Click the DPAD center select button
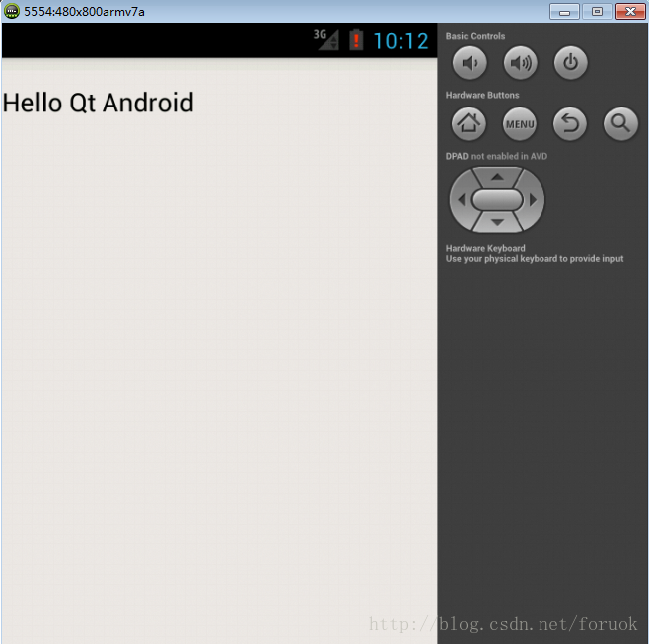This screenshot has width=649, height=644. (x=497, y=200)
